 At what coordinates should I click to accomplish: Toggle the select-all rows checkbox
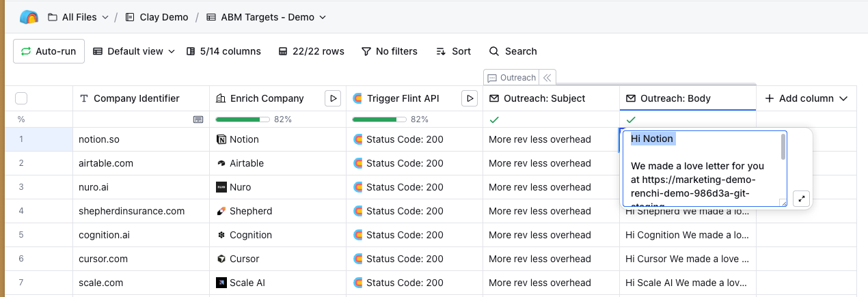click(x=21, y=98)
